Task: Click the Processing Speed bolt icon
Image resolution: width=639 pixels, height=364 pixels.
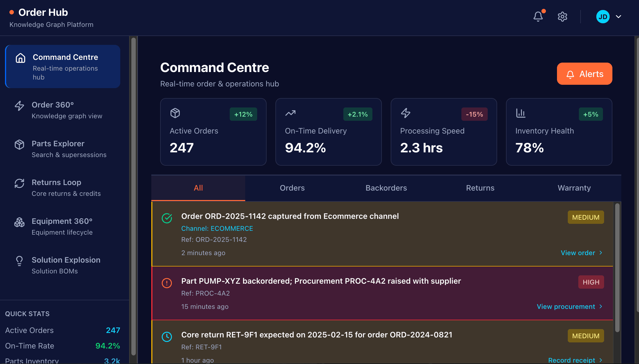Action: pos(406,113)
